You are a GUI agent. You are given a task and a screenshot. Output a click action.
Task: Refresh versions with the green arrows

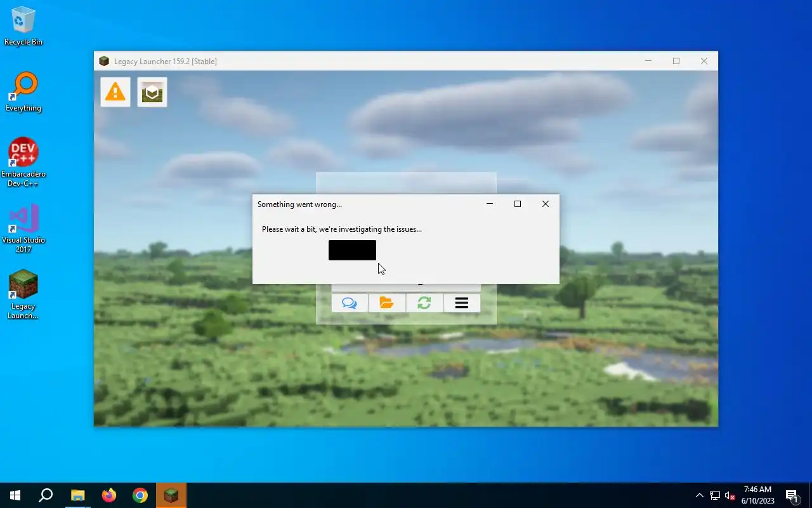[424, 303]
